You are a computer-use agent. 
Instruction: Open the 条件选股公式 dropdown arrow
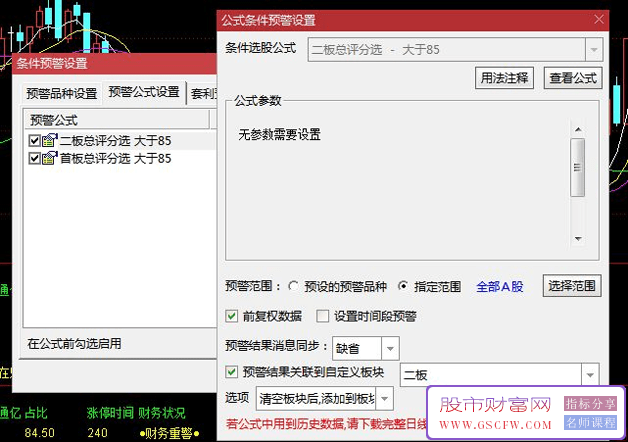[594, 50]
